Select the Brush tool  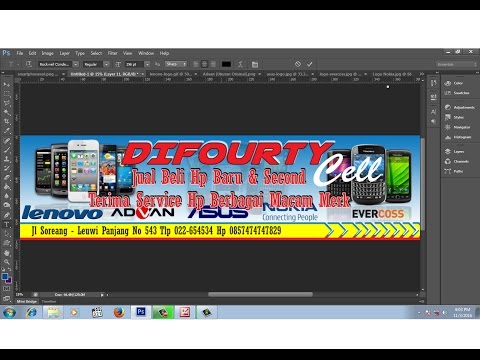tap(7, 150)
